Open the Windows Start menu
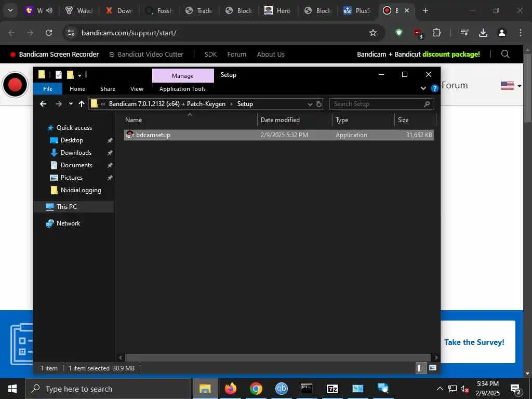The width and height of the screenshot is (532, 399). 12,389
